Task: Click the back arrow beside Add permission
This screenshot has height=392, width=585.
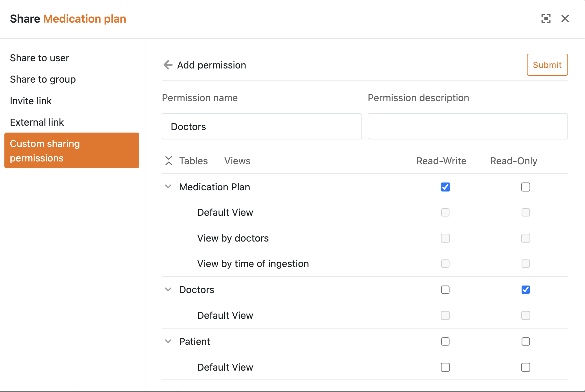Action: click(x=168, y=65)
